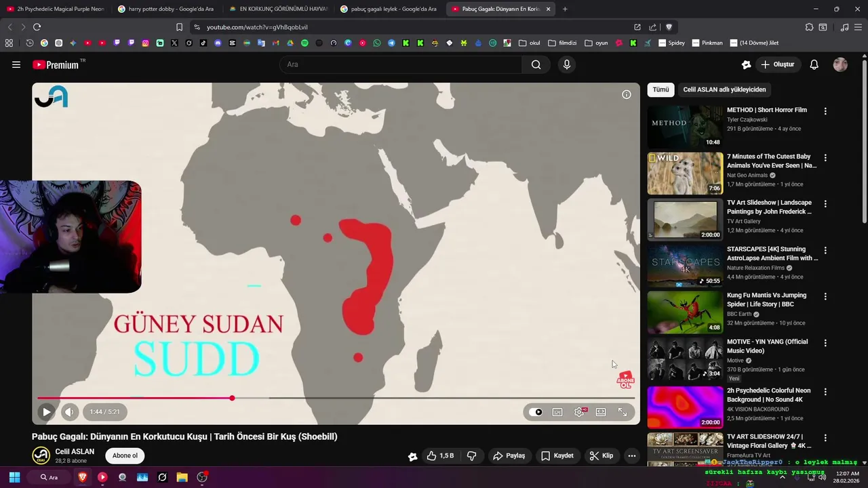Click taskbar Ara search box
This screenshot has width=868, height=488.
[49, 477]
